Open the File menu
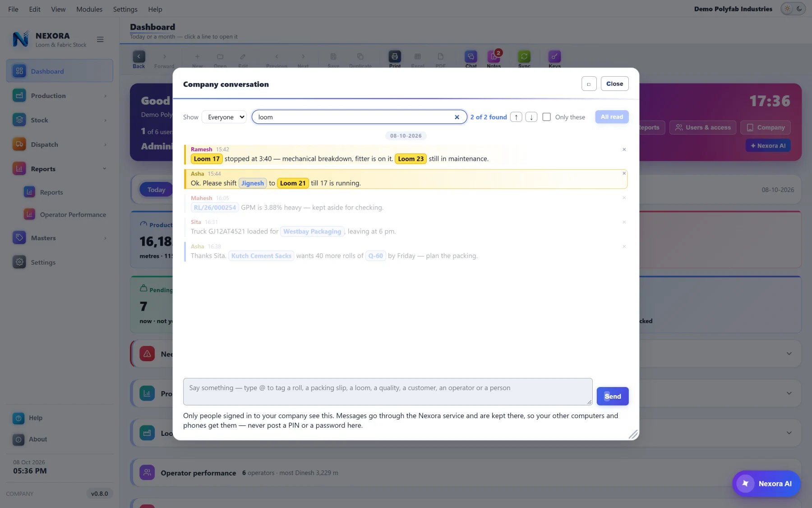Image resolution: width=812 pixels, height=508 pixels. (13, 9)
